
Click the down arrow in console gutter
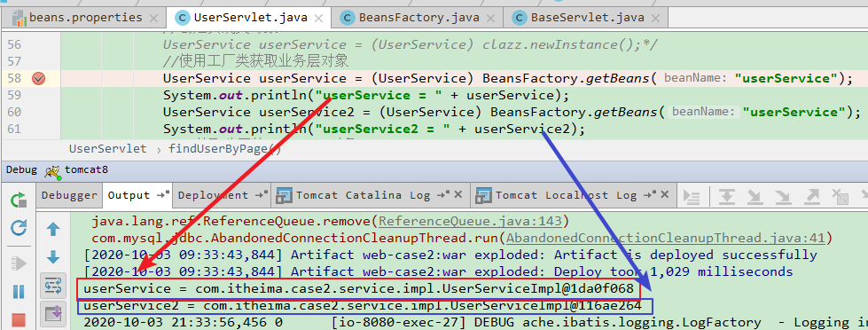pyautogui.click(x=53, y=257)
